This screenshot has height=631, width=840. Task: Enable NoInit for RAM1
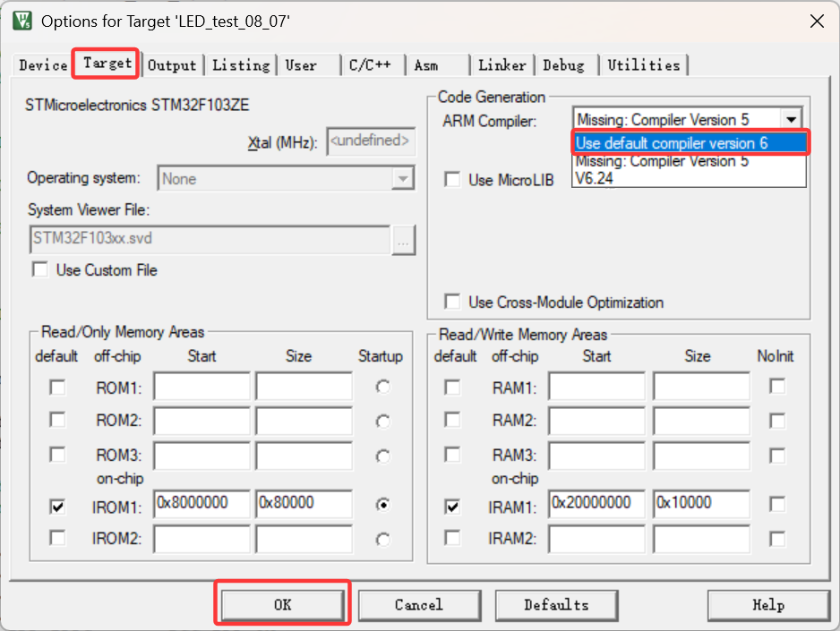pos(777,386)
